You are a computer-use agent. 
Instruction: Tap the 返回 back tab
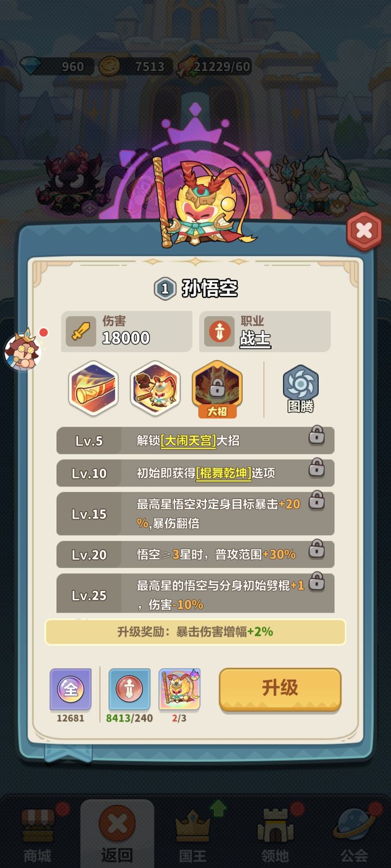tap(117, 834)
